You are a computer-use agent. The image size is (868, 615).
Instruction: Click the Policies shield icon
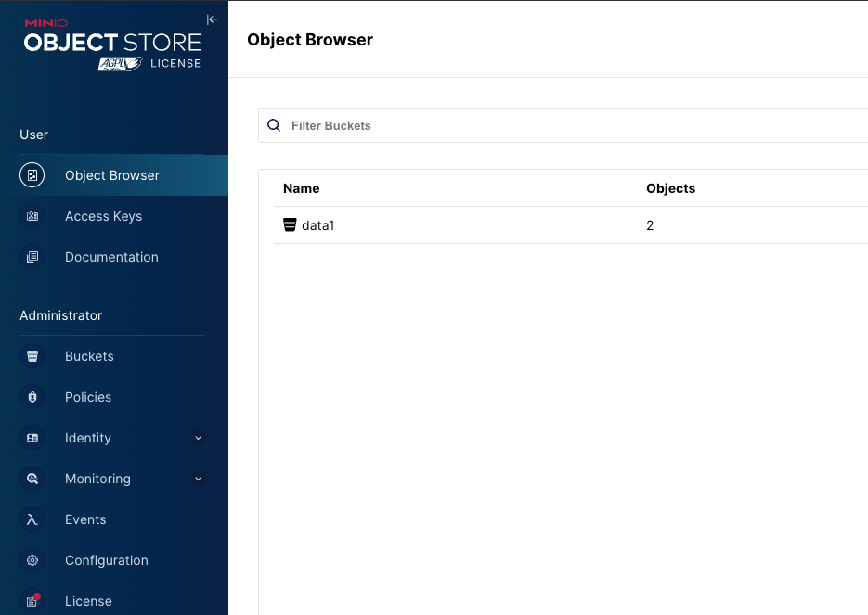pyautogui.click(x=32, y=397)
